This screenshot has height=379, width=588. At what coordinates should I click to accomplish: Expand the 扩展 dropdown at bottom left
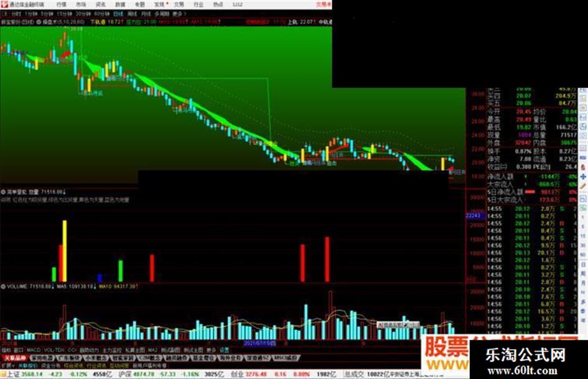click(x=7, y=365)
